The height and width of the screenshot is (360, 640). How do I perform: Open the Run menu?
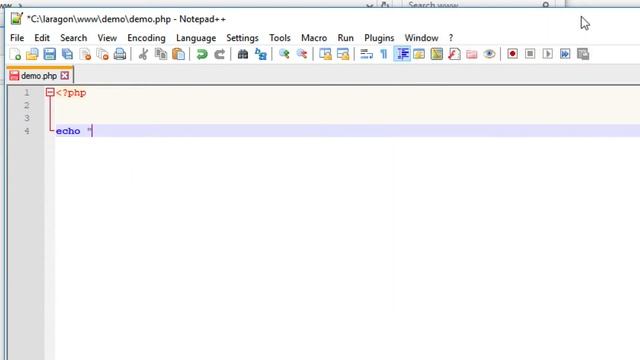point(345,38)
